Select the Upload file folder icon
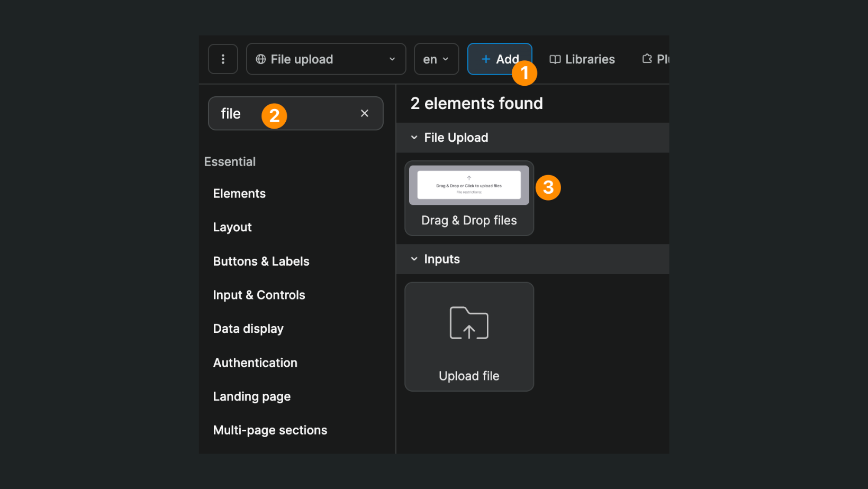Image resolution: width=868 pixels, height=489 pixels. point(469,323)
